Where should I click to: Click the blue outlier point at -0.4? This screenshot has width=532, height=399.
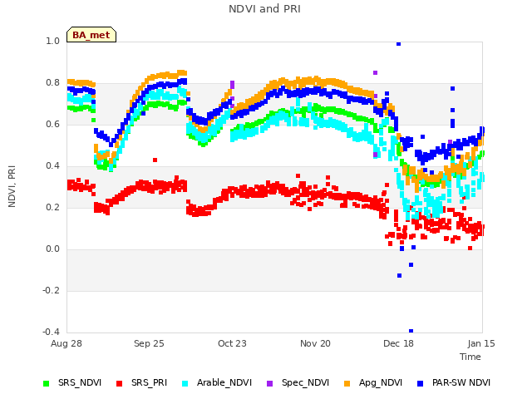click(411, 331)
